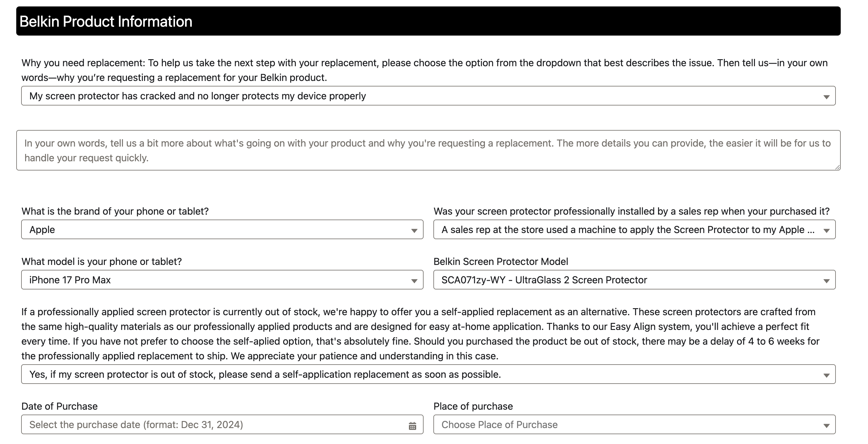Open the phone model dropdown showing iPhone 17 Pro Max
Viewport: 868px width, 444px height.
coord(222,280)
